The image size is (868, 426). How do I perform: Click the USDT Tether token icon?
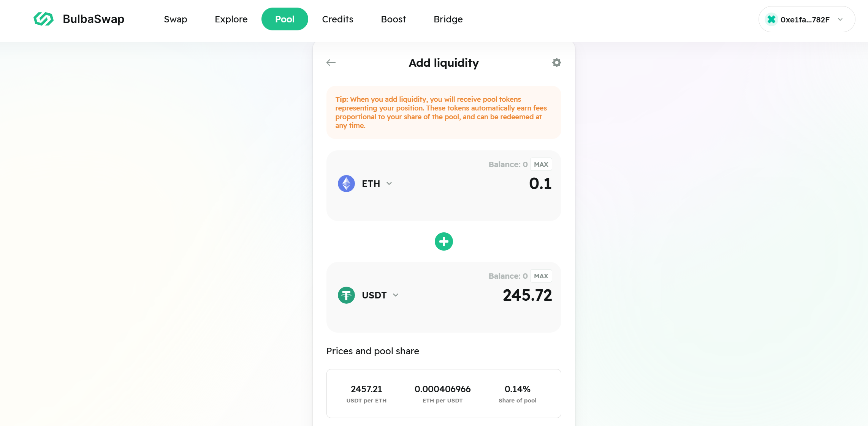tap(346, 295)
